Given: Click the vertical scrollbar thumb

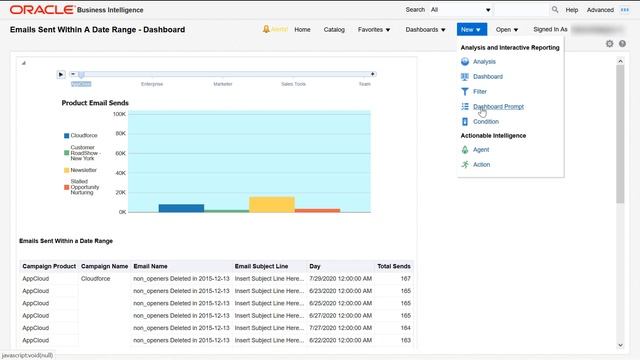Looking at the screenshot, I should coord(620,134).
